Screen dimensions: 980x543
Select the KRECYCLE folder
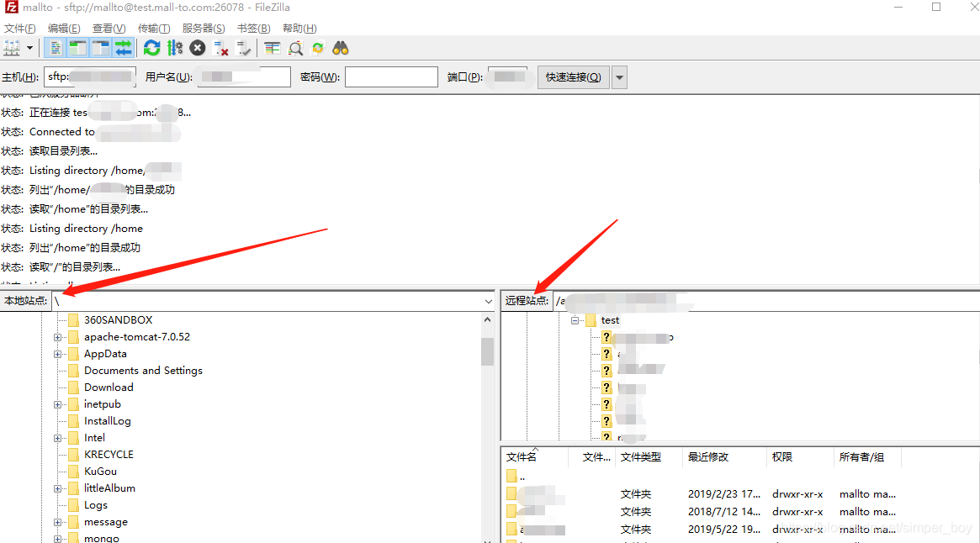pyautogui.click(x=109, y=455)
